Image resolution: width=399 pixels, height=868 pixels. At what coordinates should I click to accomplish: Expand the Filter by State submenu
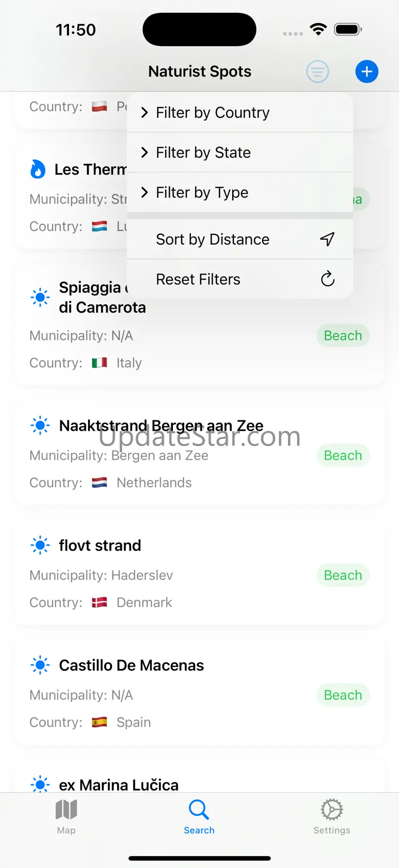(x=204, y=153)
